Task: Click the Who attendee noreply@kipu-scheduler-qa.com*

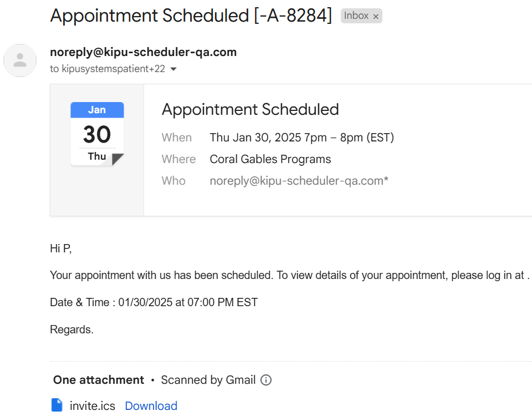Action: pyautogui.click(x=299, y=181)
